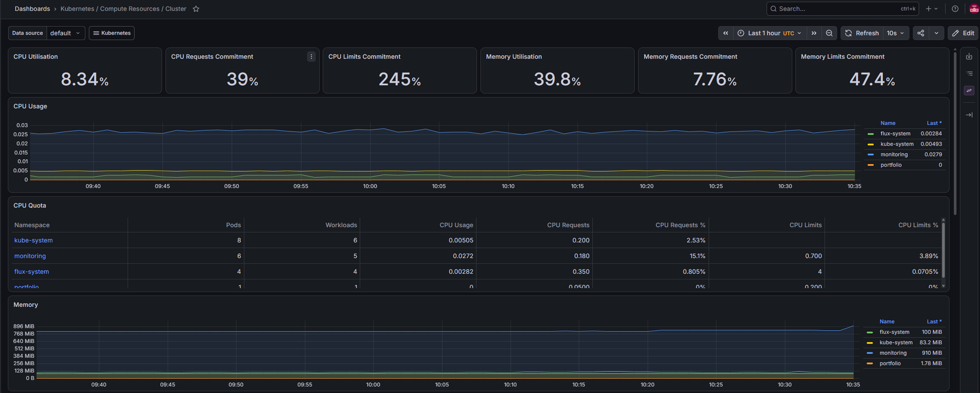Open the Data source 'default' dropdown
The width and height of the screenshot is (980, 393).
[x=66, y=33]
